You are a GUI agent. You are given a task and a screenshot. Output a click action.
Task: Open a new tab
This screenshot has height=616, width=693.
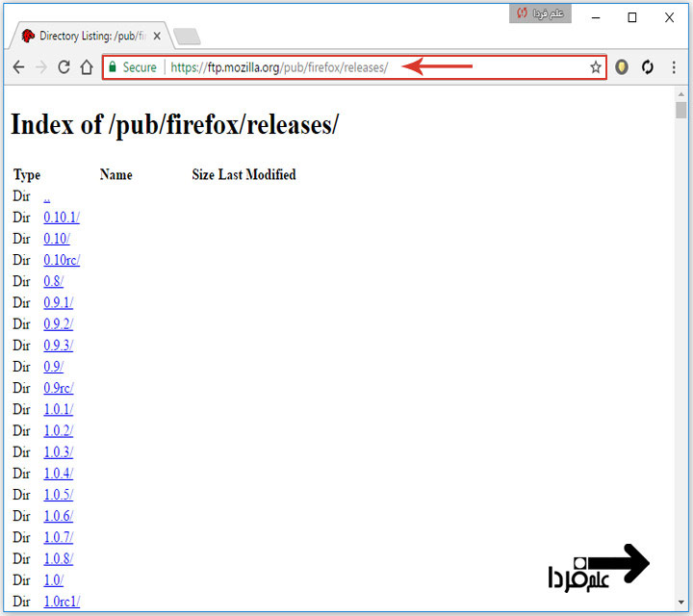[x=187, y=37]
